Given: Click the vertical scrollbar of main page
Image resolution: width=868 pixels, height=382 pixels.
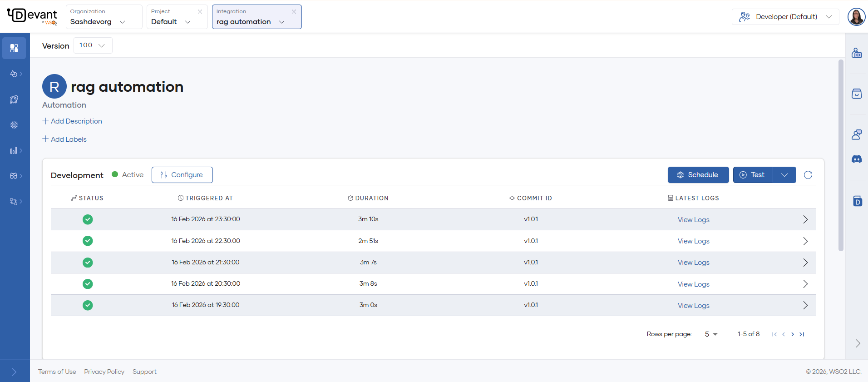Looking at the screenshot, I should [841, 154].
